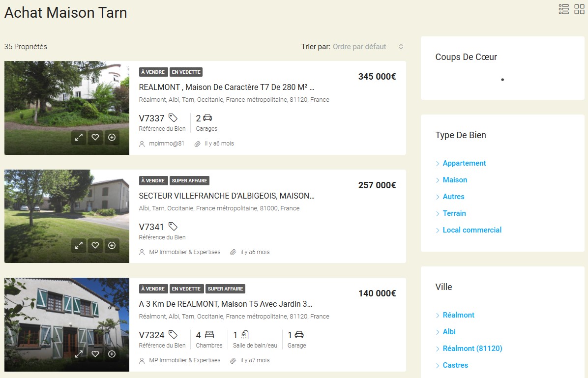Screen dimensions: 588x378
Task: Click the bed icon for 4 Chambres
Action: tap(209, 334)
